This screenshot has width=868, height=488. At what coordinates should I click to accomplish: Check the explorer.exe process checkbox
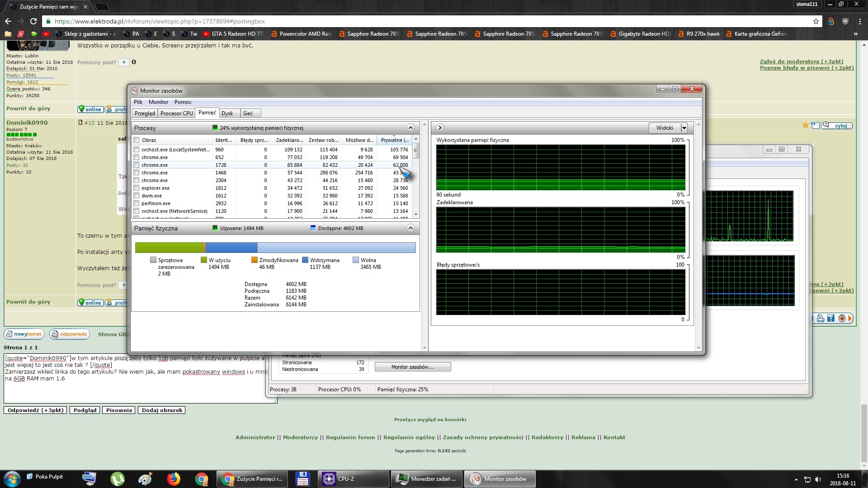tap(137, 188)
